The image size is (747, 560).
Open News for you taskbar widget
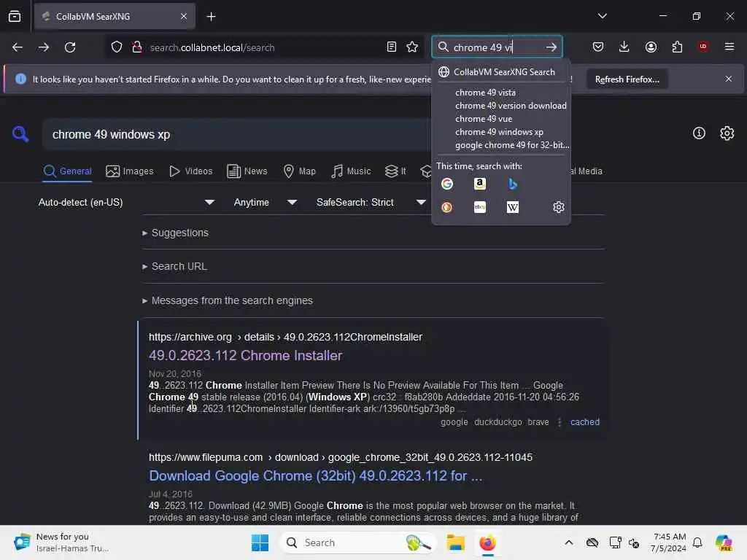pyautogui.click(x=61, y=542)
